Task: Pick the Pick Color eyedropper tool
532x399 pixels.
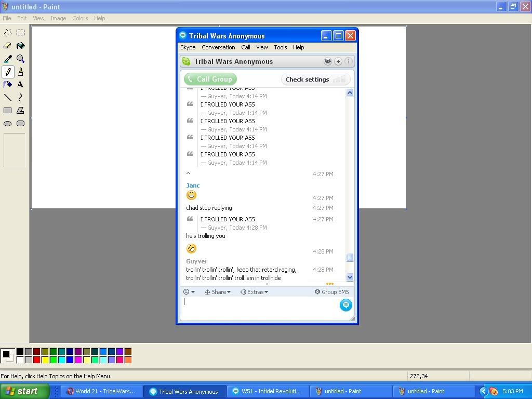Action: (7, 59)
